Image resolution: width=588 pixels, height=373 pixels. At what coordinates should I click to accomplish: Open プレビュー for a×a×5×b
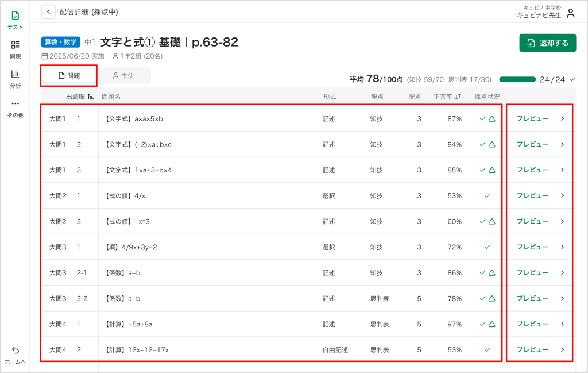pyautogui.click(x=532, y=118)
